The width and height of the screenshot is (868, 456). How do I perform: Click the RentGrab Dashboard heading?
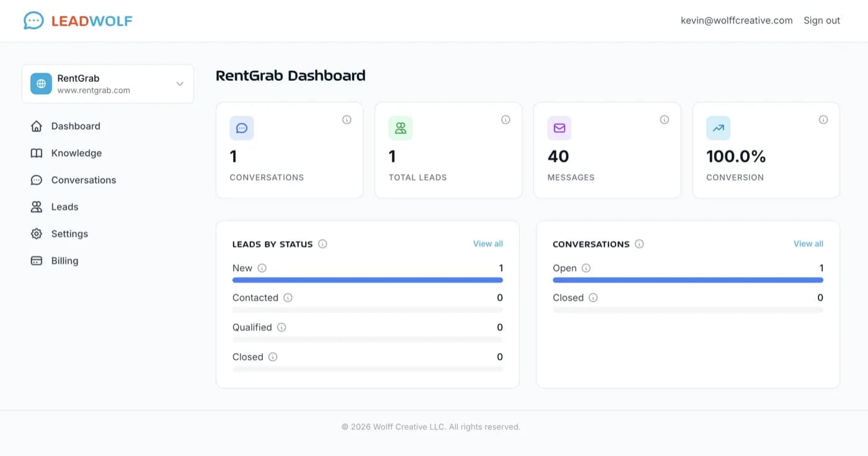point(291,76)
